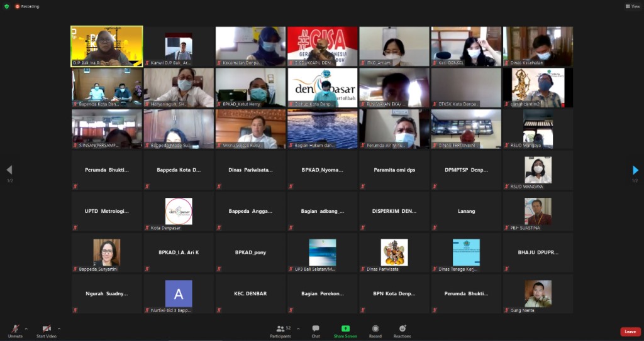Open the Participants panel

pos(280,330)
